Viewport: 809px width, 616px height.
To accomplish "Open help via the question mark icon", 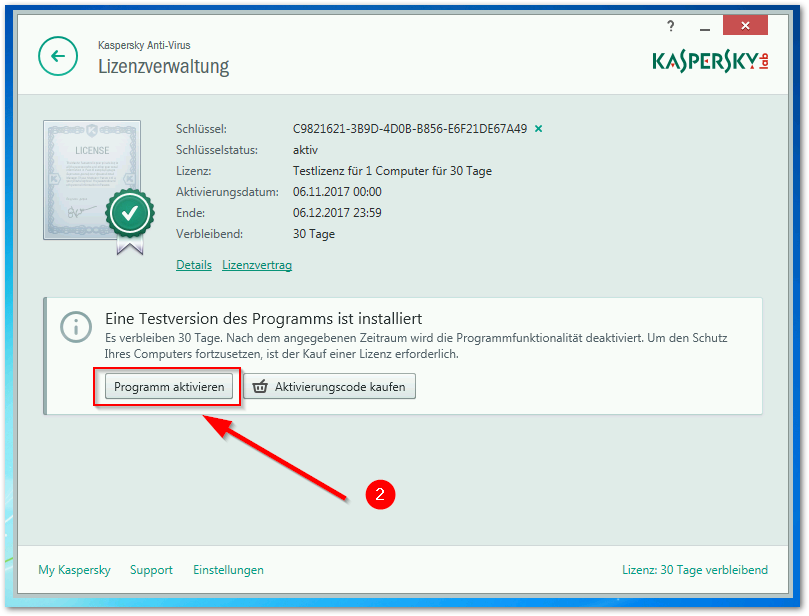I will pos(670,26).
